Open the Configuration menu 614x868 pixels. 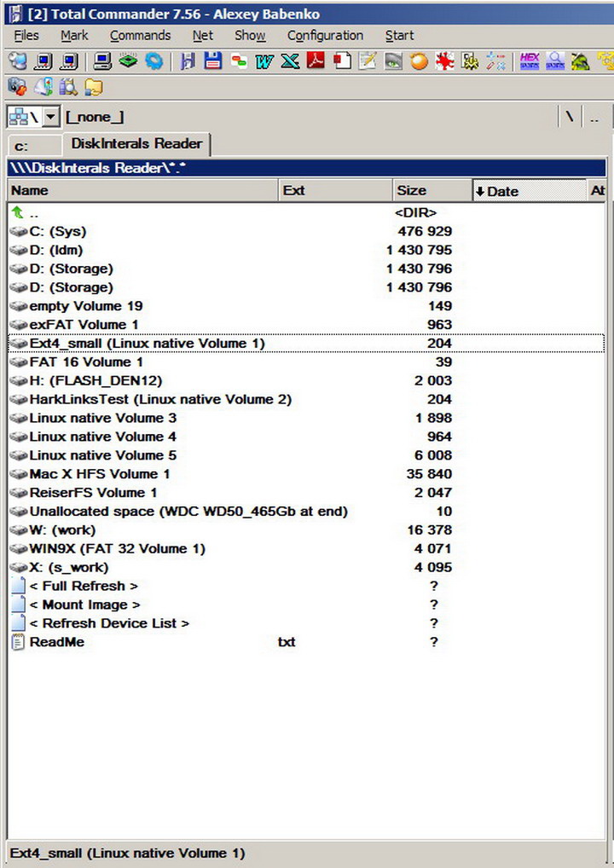pos(325,36)
